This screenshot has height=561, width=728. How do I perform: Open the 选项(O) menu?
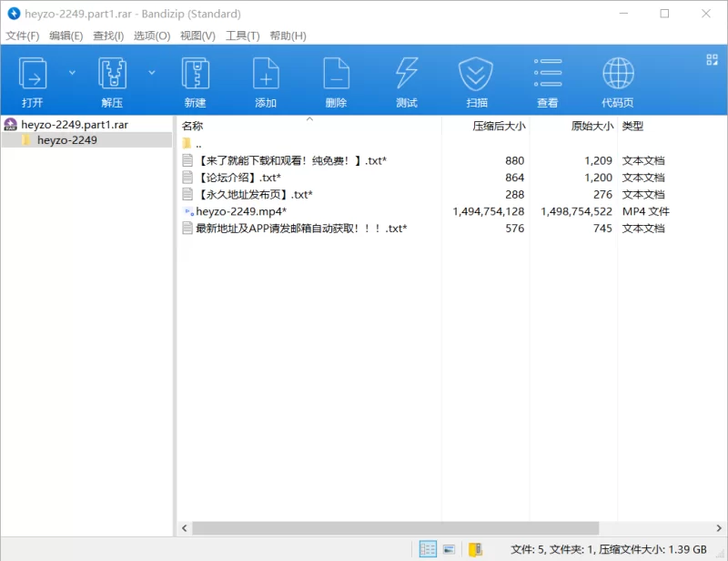[152, 36]
